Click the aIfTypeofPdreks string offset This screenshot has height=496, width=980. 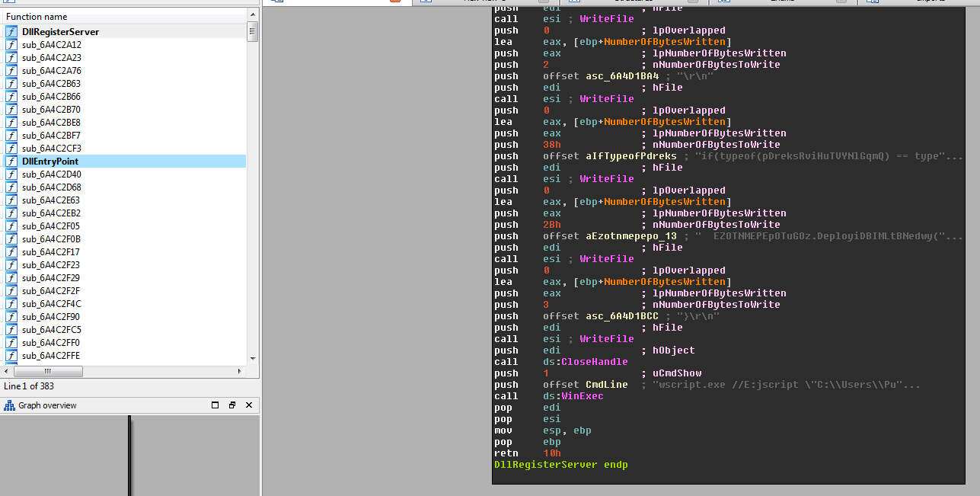pos(630,156)
